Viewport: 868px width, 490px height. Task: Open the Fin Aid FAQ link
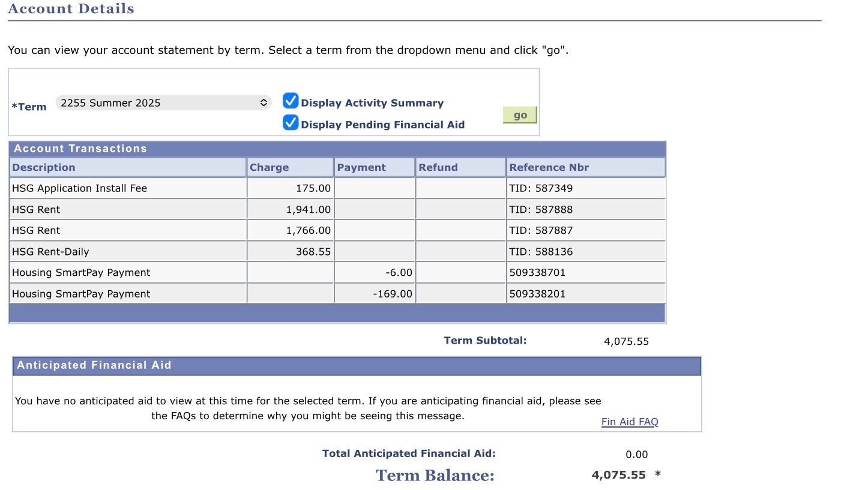point(630,422)
